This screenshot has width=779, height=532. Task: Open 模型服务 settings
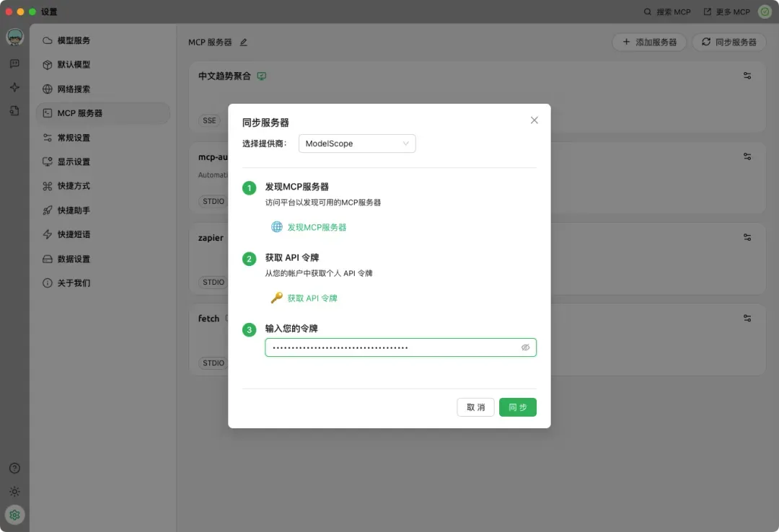pos(103,40)
